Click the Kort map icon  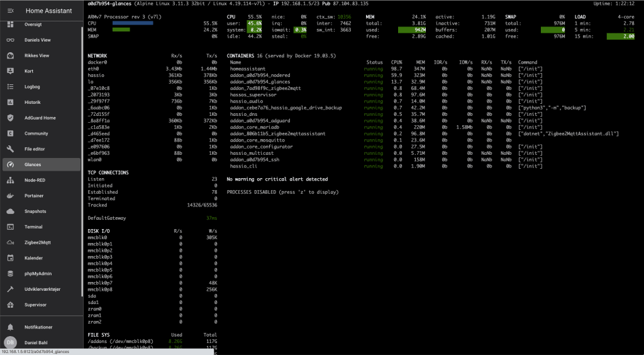10,71
